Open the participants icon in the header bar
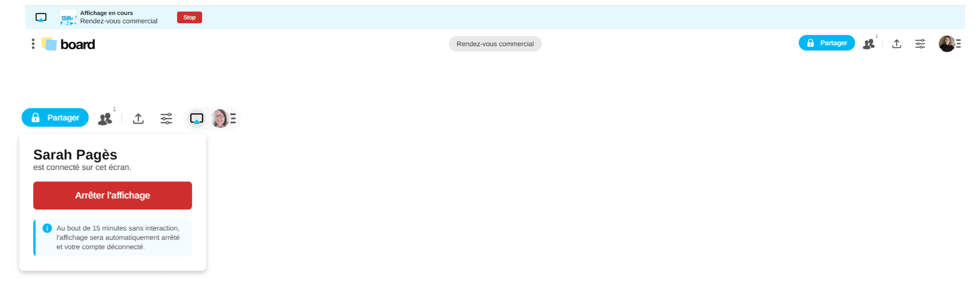Screen dimensions: 980x287 click(868, 44)
